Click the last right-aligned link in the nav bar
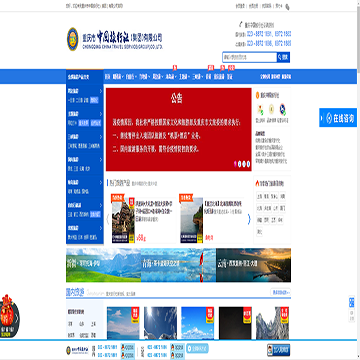 (x=286, y=77)
